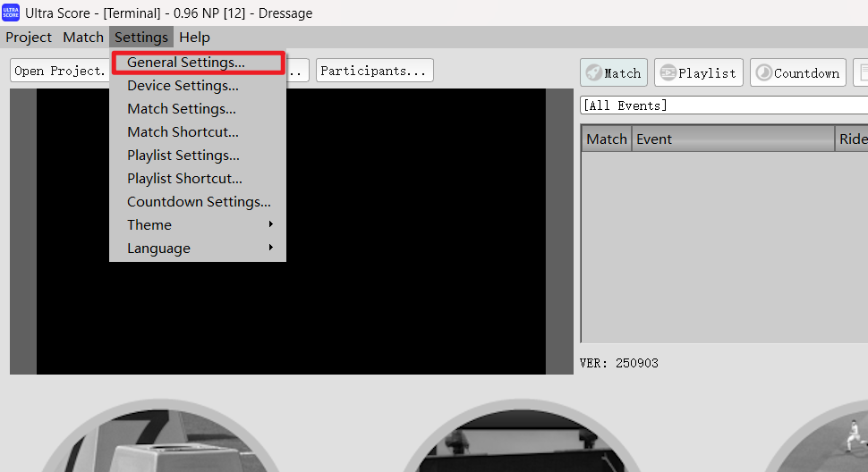Choose Match Settings in Settings menu
This screenshot has height=472, width=868.
[182, 109]
